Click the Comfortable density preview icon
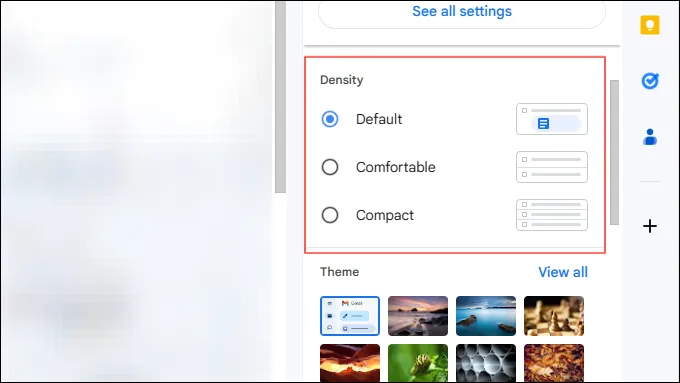The width and height of the screenshot is (680, 383). pos(552,167)
